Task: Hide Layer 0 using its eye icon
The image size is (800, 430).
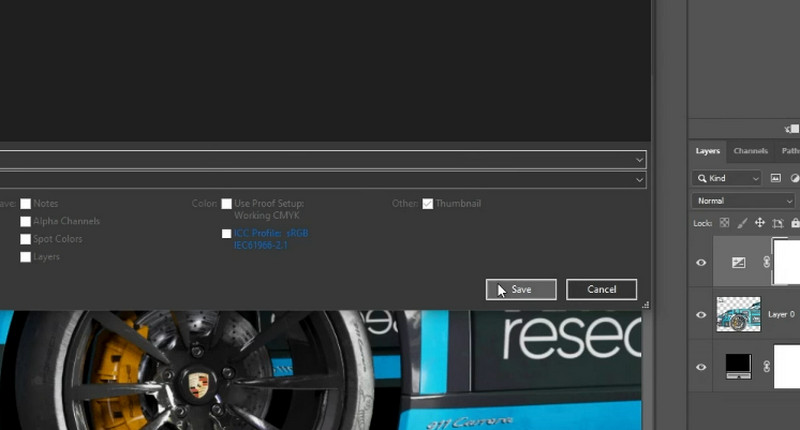Action: (x=701, y=315)
